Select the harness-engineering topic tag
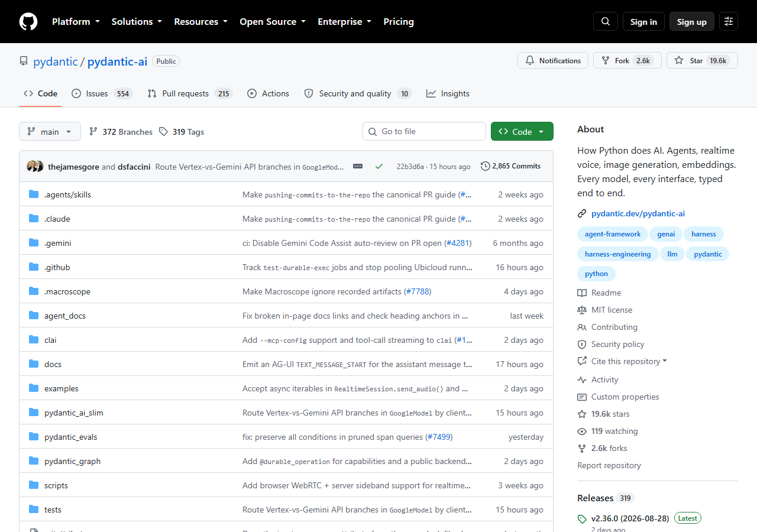757x532 pixels. pos(617,254)
